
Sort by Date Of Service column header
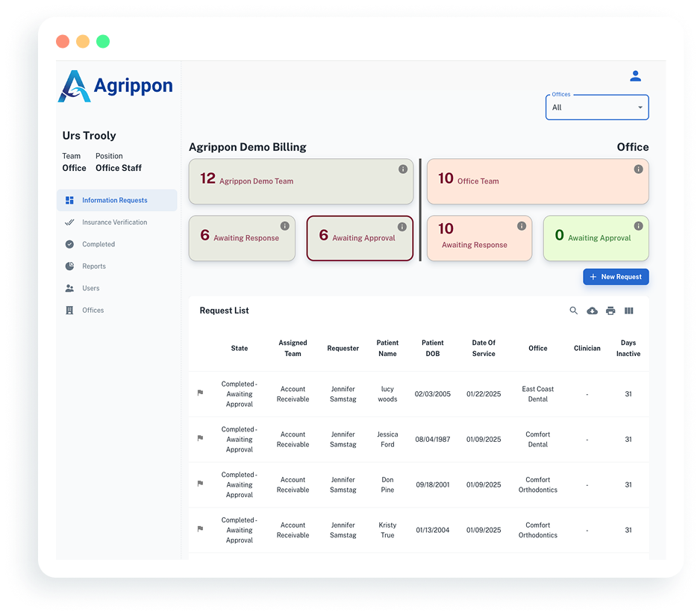(484, 348)
